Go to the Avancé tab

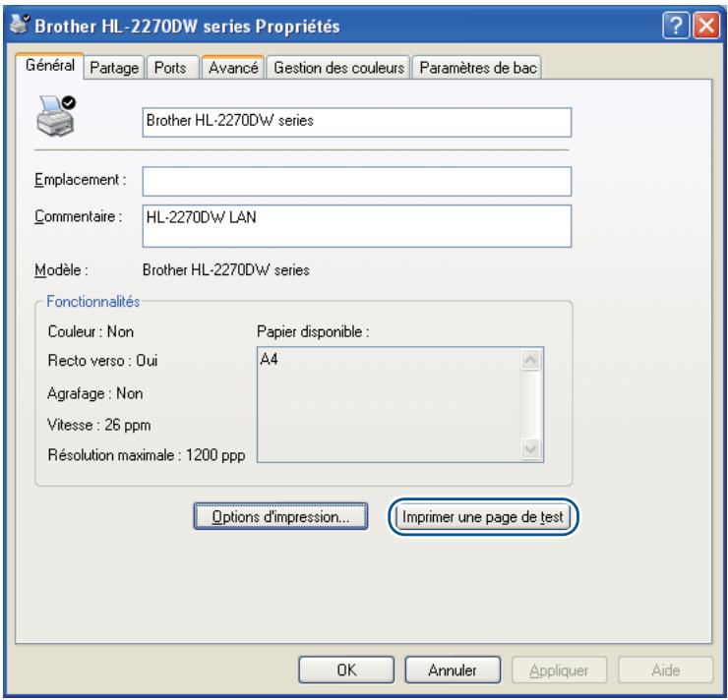tap(233, 68)
